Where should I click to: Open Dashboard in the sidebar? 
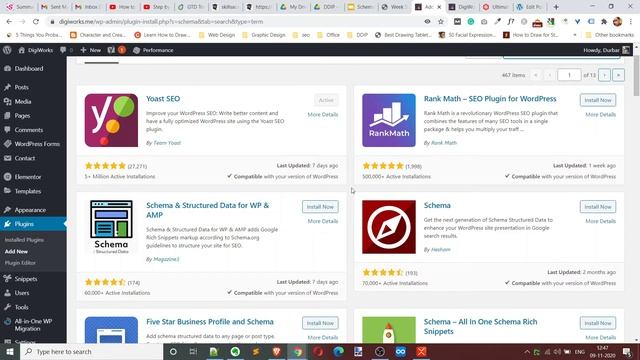pyautogui.click(x=29, y=69)
